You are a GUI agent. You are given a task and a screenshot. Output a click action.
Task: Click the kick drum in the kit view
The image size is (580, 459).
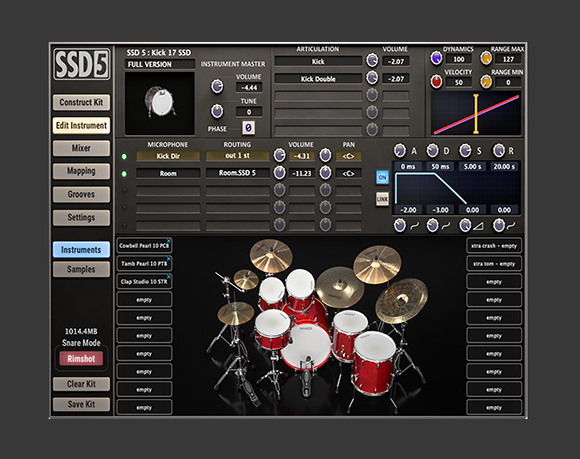click(306, 346)
